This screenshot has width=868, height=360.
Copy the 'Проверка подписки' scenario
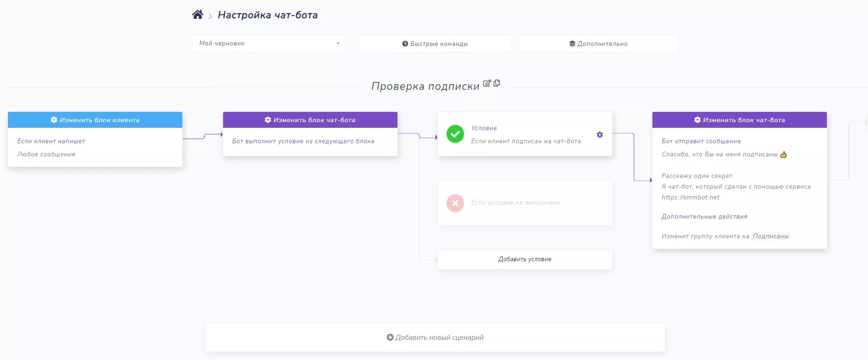pos(497,83)
